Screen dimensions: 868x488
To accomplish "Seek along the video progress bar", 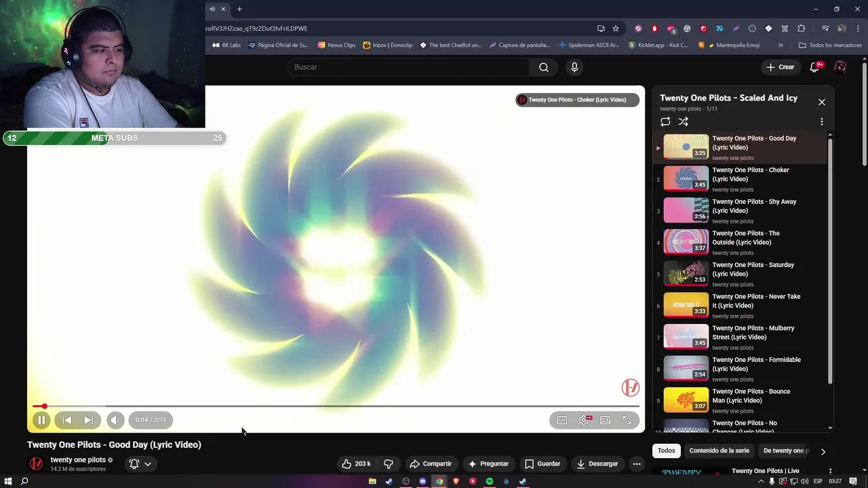I will [x=336, y=406].
